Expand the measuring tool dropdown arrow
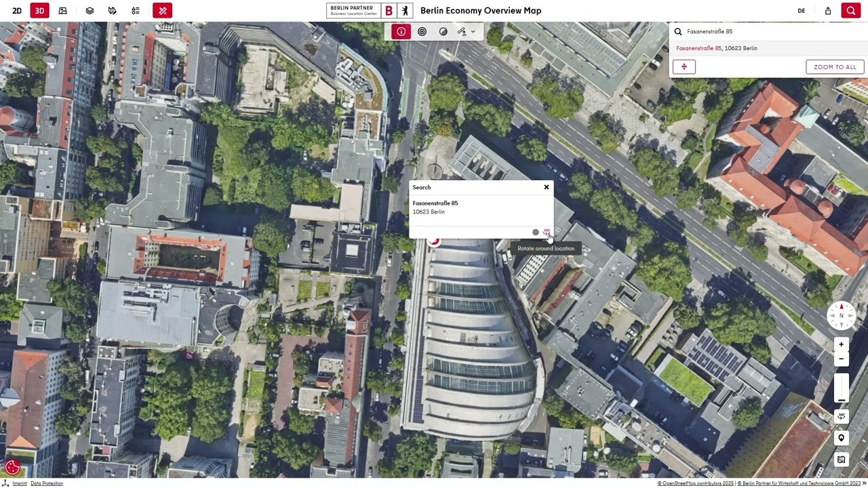The width and height of the screenshot is (868, 488). click(x=473, y=31)
